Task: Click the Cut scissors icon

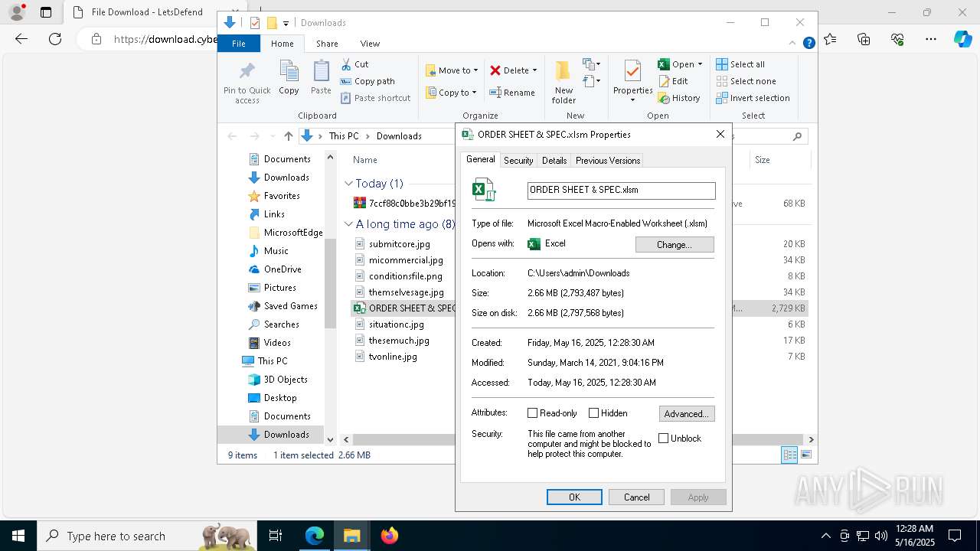Action: 346,64
